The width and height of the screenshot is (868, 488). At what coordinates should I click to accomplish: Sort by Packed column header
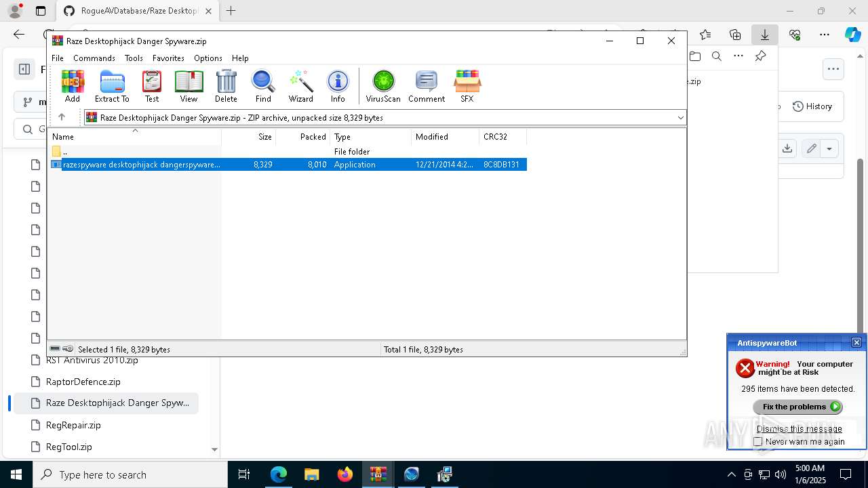[x=303, y=137]
